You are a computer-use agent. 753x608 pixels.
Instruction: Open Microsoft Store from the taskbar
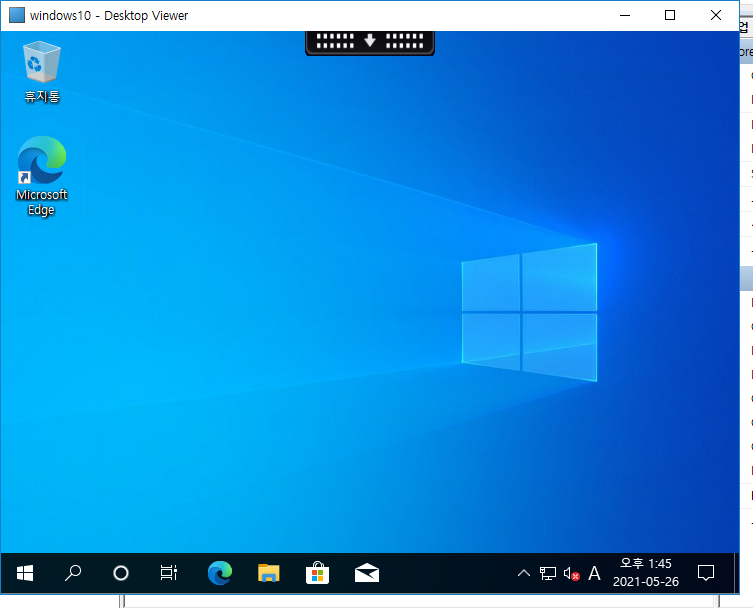(317, 573)
